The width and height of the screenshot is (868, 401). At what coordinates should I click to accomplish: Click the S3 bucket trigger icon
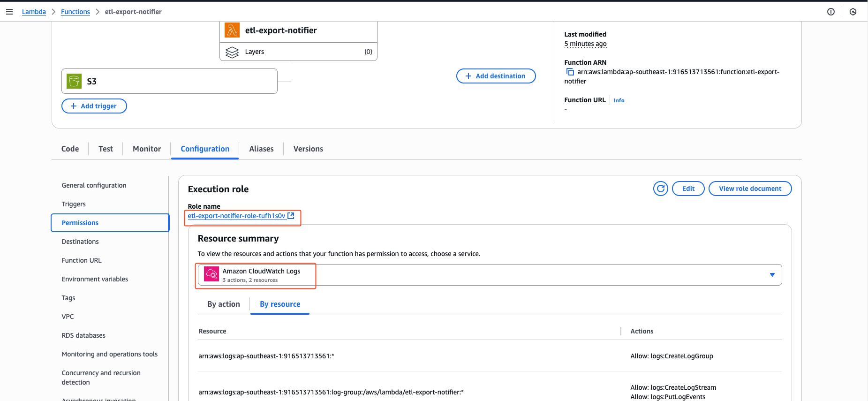(74, 81)
